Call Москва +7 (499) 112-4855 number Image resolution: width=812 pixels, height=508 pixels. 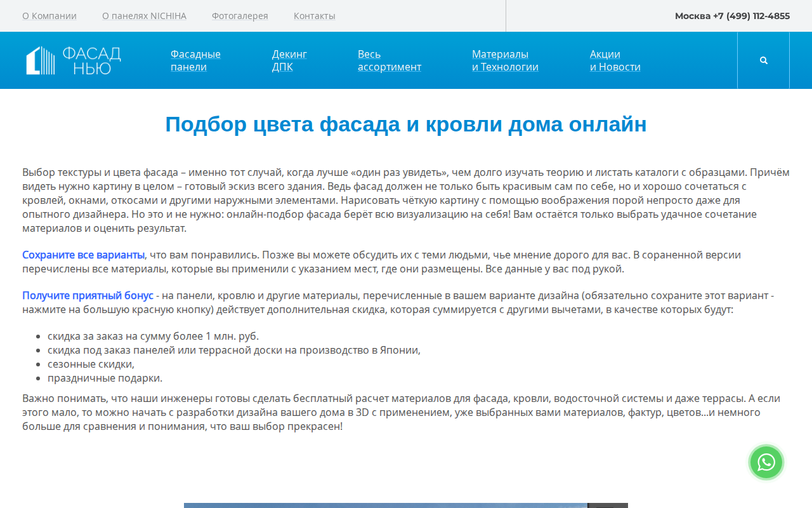click(732, 16)
